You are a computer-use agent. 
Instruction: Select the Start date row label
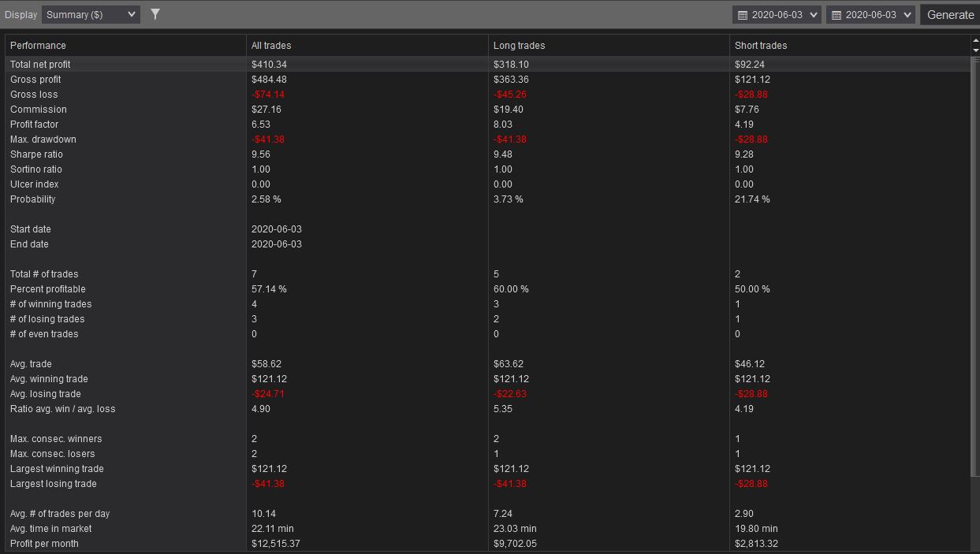[31, 229]
